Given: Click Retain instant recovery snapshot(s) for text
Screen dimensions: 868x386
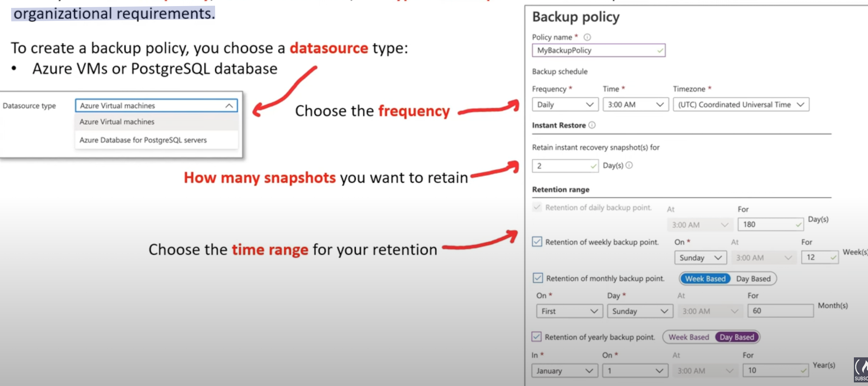Looking at the screenshot, I should [x=595, y=148].
